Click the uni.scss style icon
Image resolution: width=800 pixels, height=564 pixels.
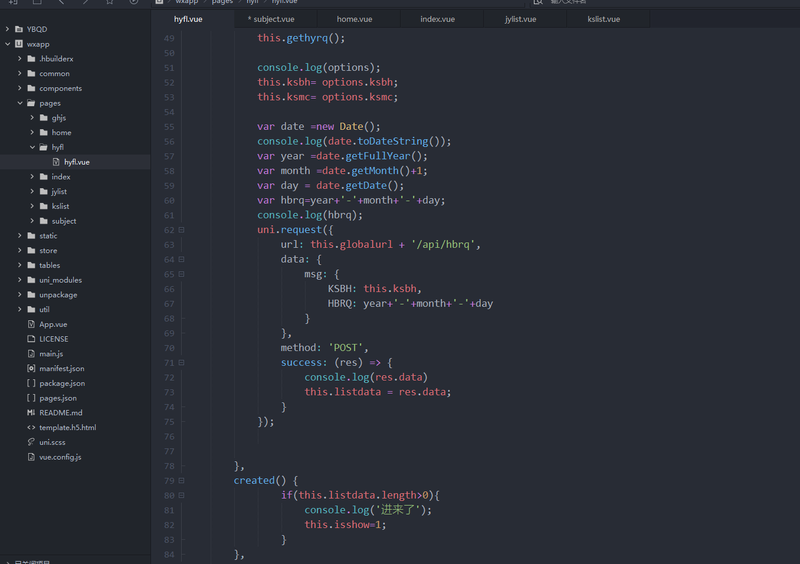pyautogui.click(x=31, y=442)
